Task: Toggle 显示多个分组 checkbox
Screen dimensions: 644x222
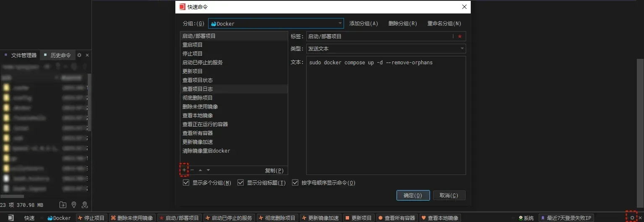Action: 186,183
